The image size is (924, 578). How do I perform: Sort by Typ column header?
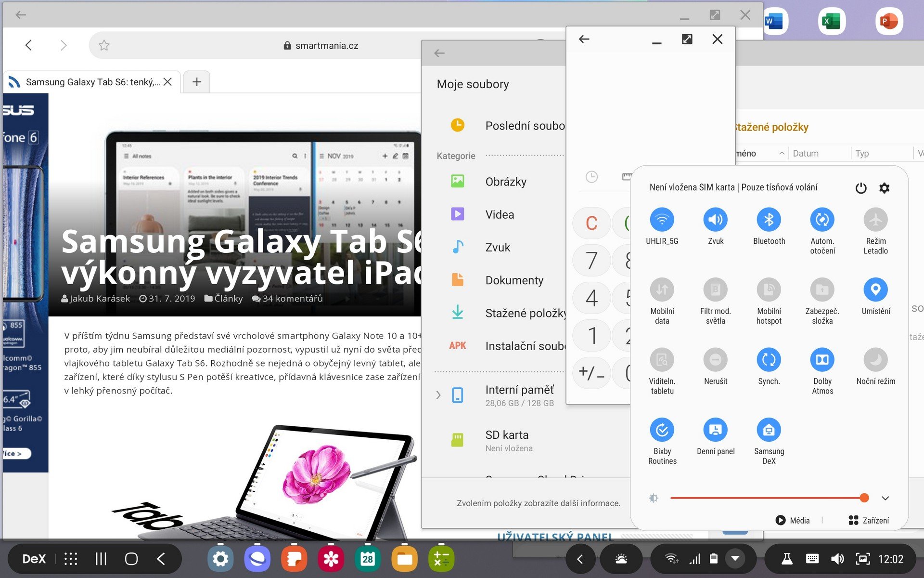coord(862,153)
